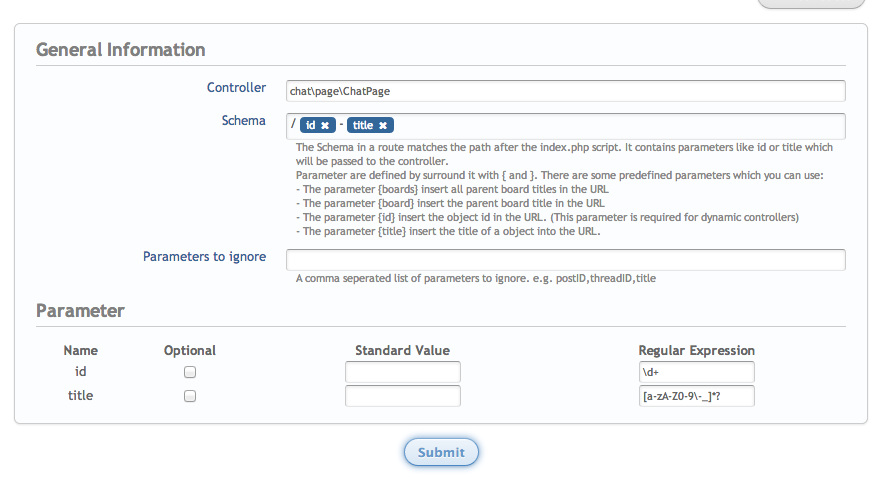This screenshot has width=882, height=478.
Task: Edit the id Regular Expression field
Action: (x=696, y=372)
